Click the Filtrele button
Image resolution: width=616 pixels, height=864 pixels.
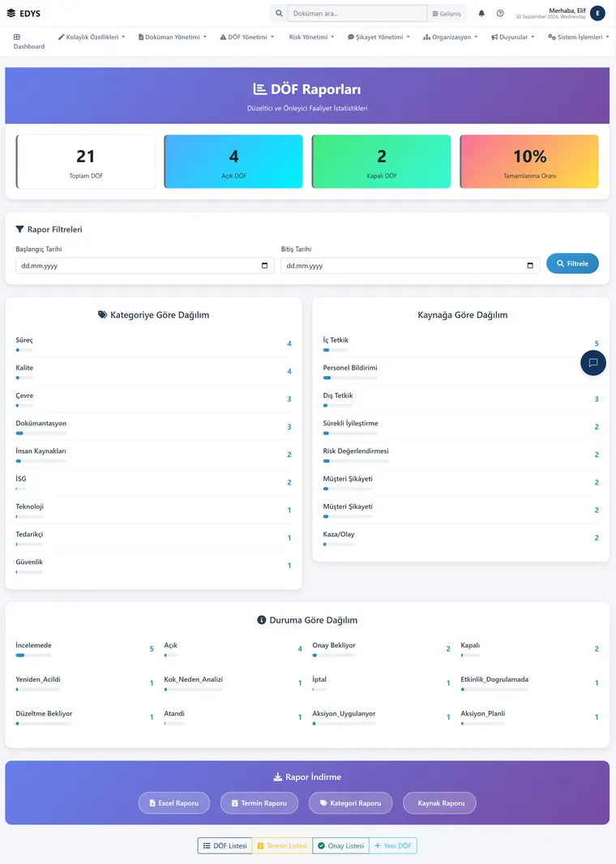click(x=572, y=263)
